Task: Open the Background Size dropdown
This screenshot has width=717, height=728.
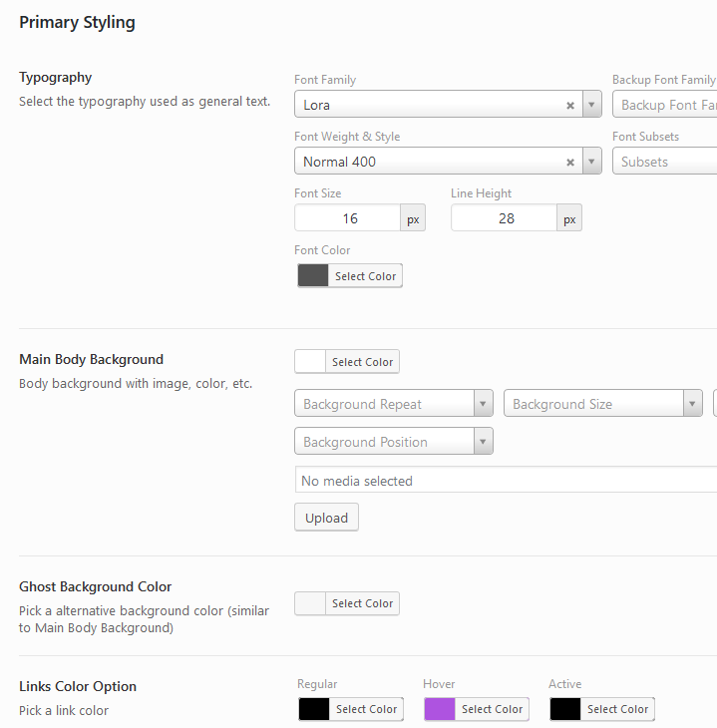Action: pyautogui.click(x=603, y=404)
